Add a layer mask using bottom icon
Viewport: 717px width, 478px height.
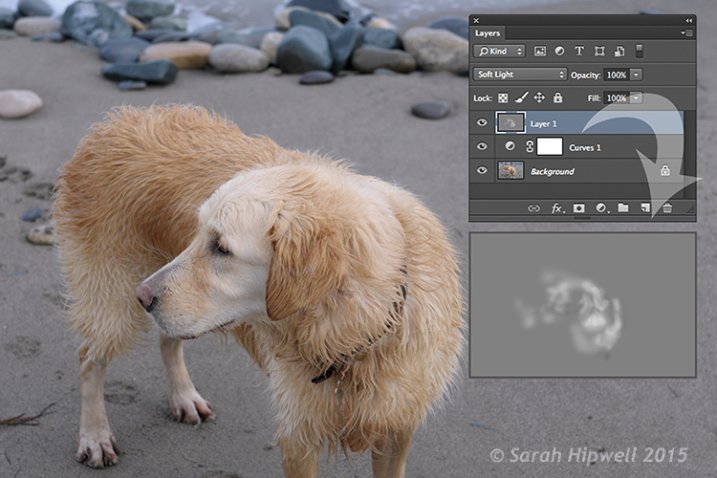click(579, 208)
